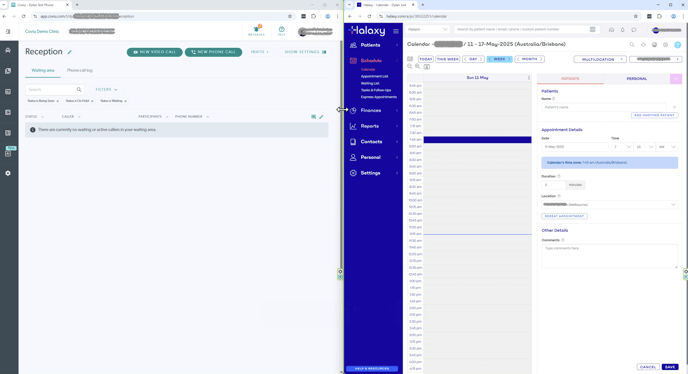Click the Halaxy hamburger menu icon
The width and height of the screenshot is (688, 374).
point(396,31)
